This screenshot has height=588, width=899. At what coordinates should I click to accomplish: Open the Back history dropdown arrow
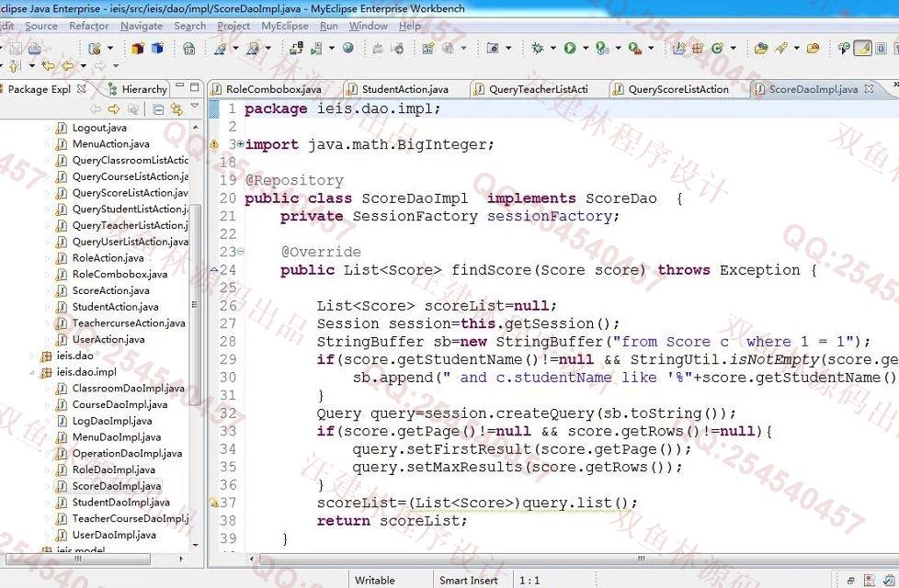tap(83, 66)
